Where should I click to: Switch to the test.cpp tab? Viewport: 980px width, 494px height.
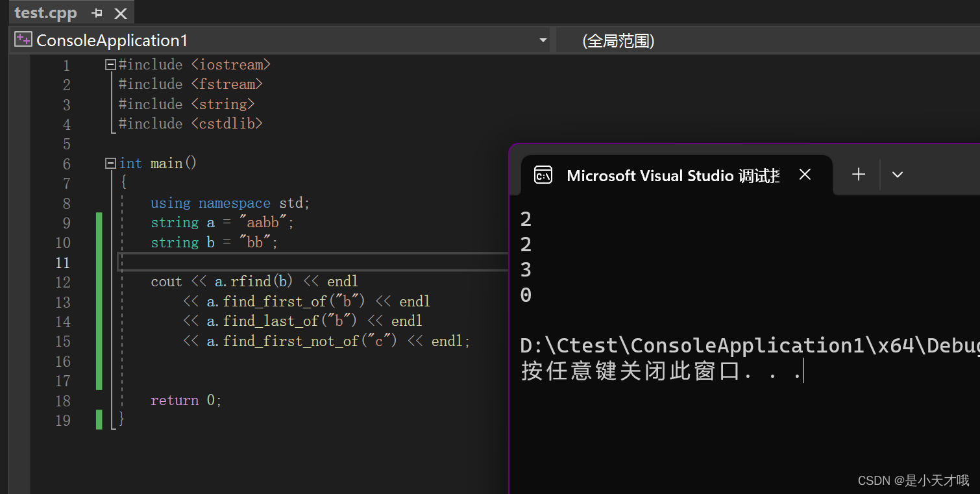(45, 13)
